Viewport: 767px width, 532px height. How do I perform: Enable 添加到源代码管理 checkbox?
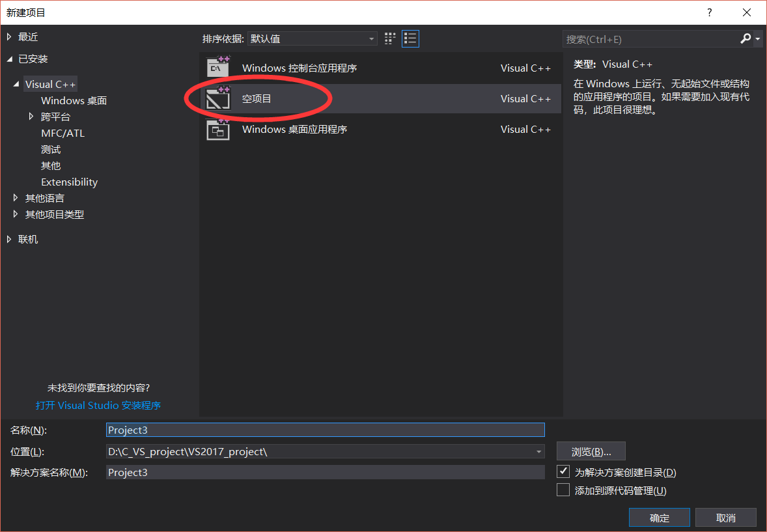point(563,490)
